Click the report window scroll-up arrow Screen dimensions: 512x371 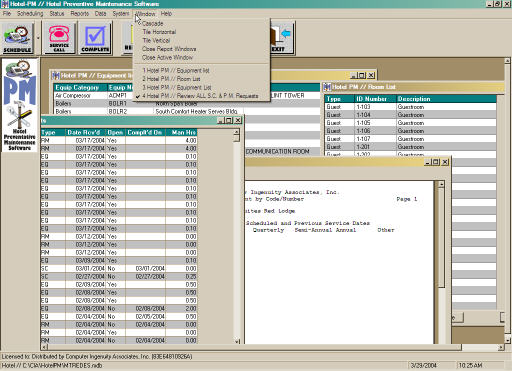pos(441,184)
